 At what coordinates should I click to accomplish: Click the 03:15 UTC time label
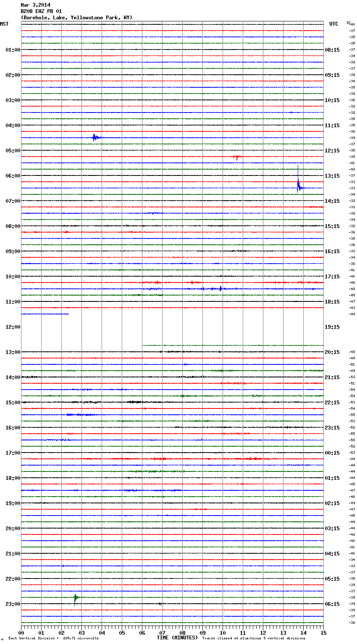pos(332,529)
